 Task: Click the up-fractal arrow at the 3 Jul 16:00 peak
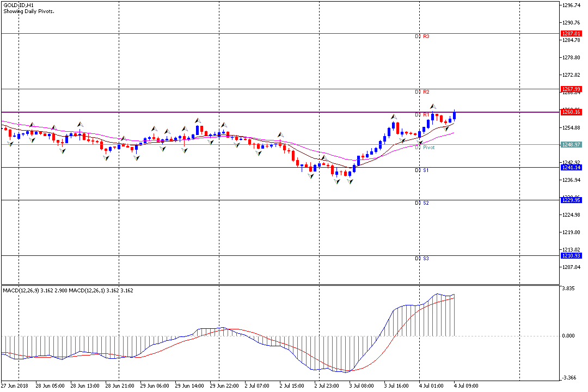[393, 117]
